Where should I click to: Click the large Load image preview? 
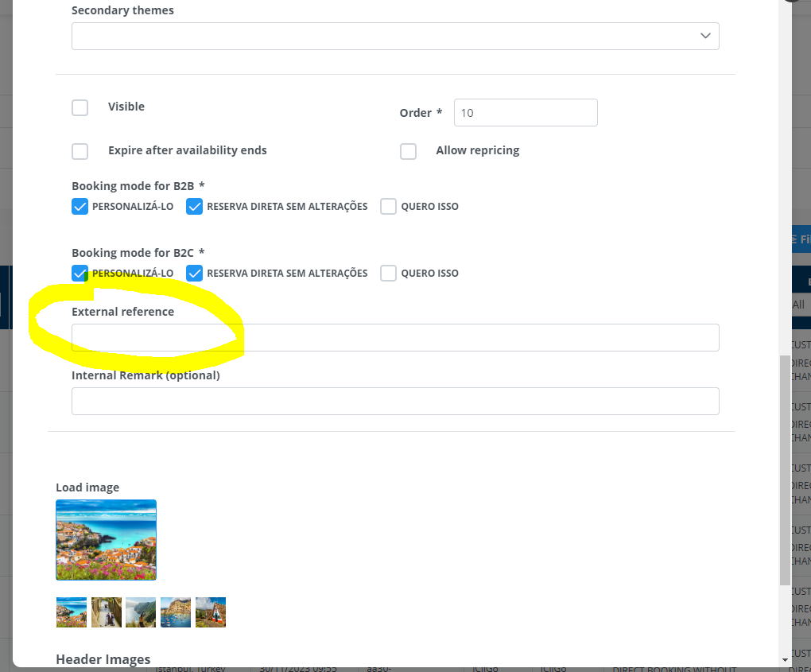click(106, 540)
